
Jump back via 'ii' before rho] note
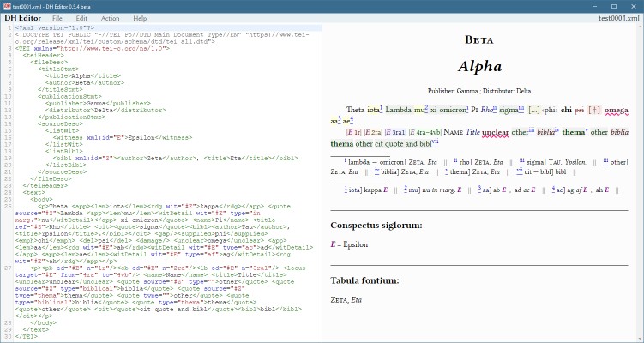coord(455,160)
